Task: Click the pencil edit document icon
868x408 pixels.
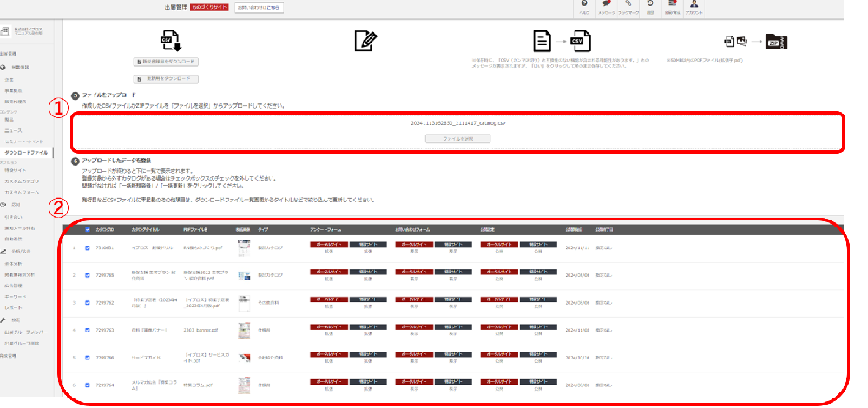Action: tap(365, 40)
